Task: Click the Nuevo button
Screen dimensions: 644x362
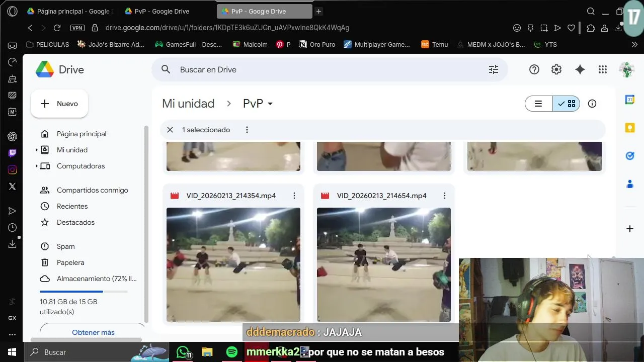Action: 59,104
